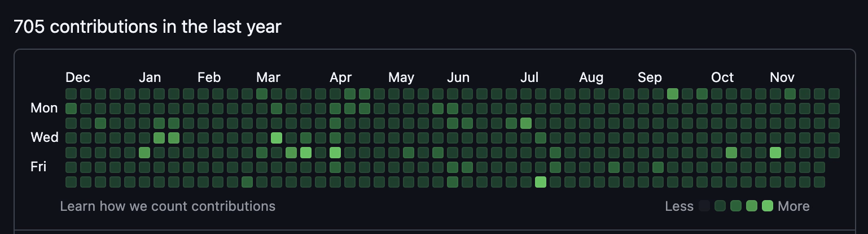Click the 'Dec' month label
Viewport: 868px width, 234px height.
[x=78, y=77]
